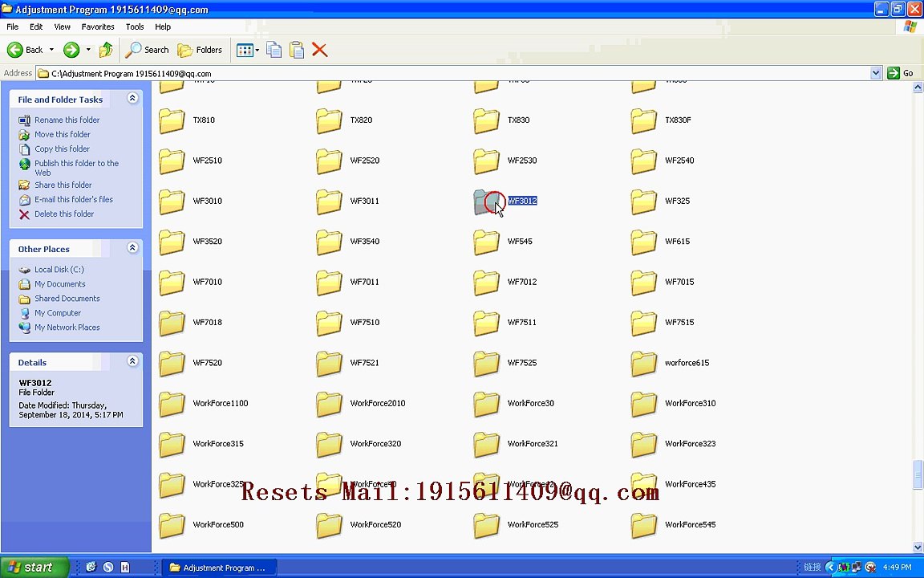This screenshot has height=578, width=924.
Task: Open the Tools menu
Action: (135, 26)
